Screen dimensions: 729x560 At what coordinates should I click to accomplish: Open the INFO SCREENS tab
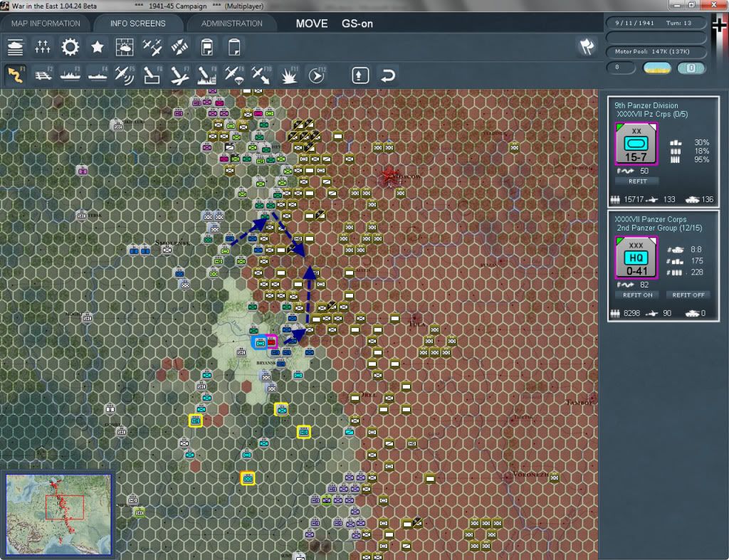click(137, 23)
